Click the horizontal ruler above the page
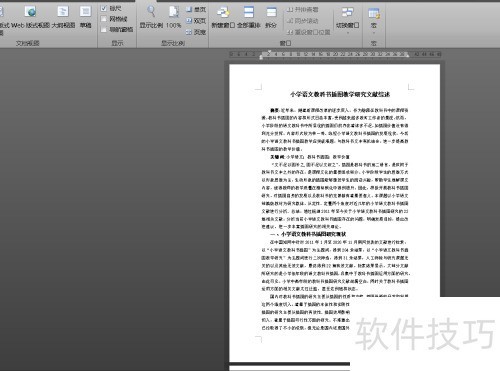500x371 pixels. coord(335,54)
